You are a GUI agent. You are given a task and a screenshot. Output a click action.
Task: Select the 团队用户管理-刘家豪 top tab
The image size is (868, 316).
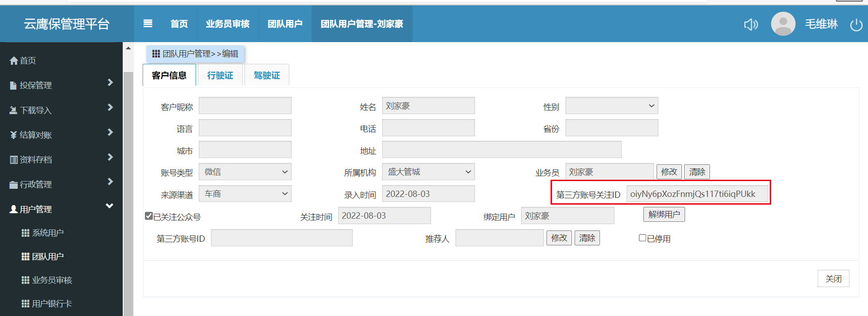coord(362,24)
